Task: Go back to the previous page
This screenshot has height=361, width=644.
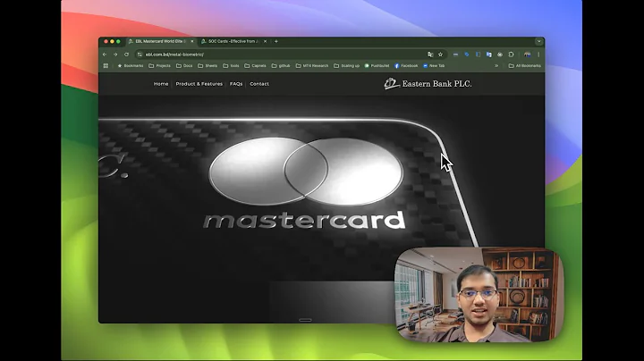Action: click(105, 55)
